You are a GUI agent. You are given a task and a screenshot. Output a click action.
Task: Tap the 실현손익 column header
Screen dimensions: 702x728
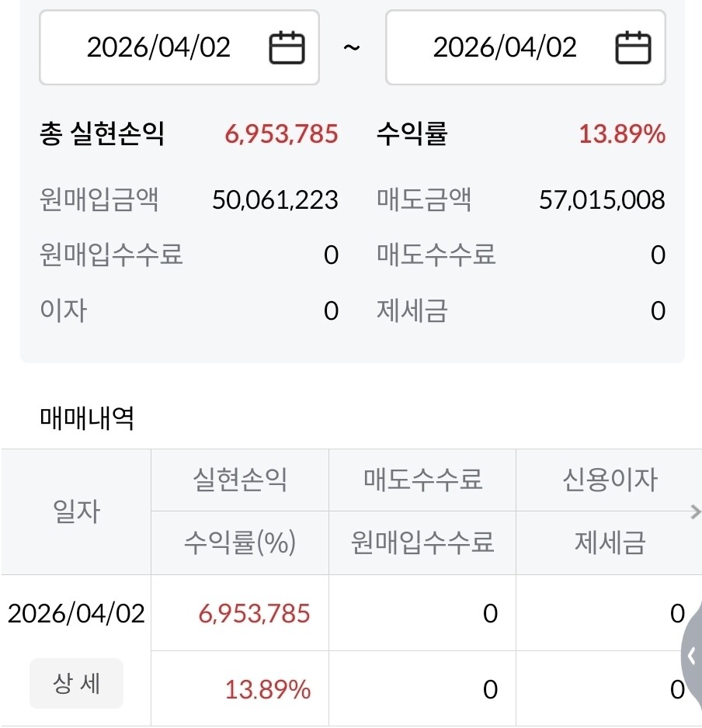click(239, 480)
